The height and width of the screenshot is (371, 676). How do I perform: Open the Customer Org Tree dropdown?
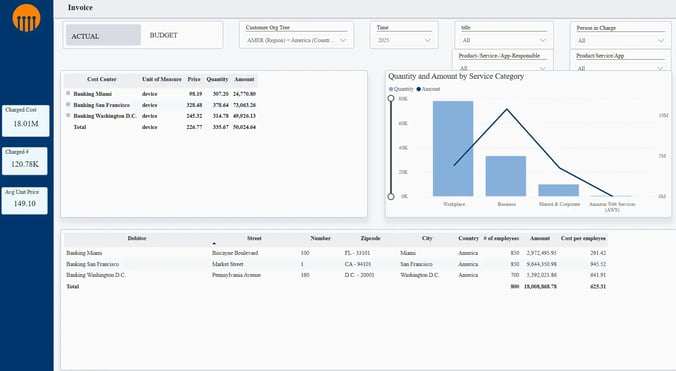[297, 40]
